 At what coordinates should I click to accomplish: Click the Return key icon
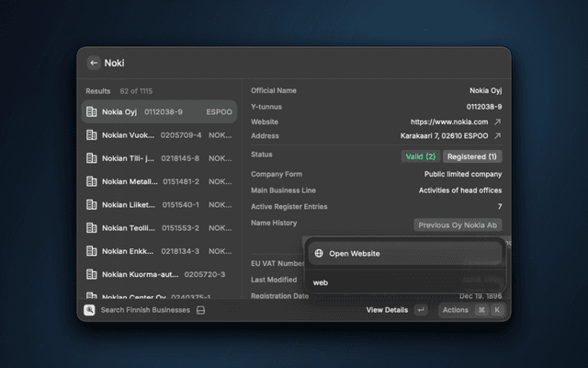(421, 310)
